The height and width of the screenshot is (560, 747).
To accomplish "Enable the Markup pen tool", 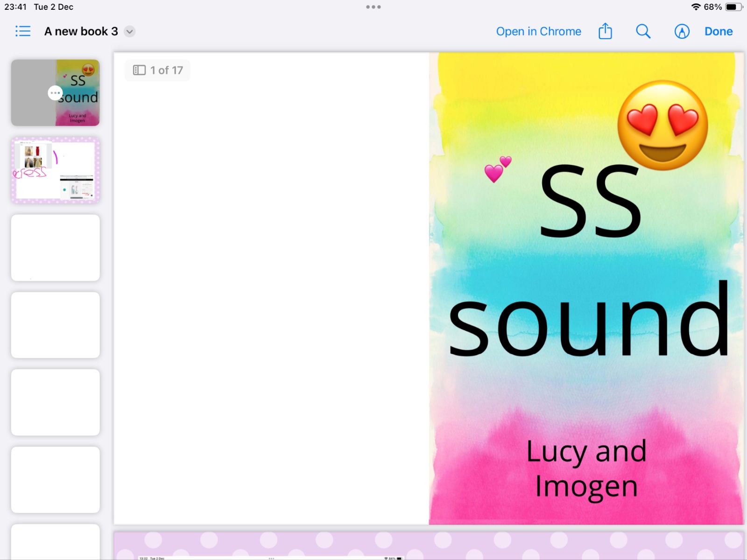I will pyautogui.click(x=682, y=31).
